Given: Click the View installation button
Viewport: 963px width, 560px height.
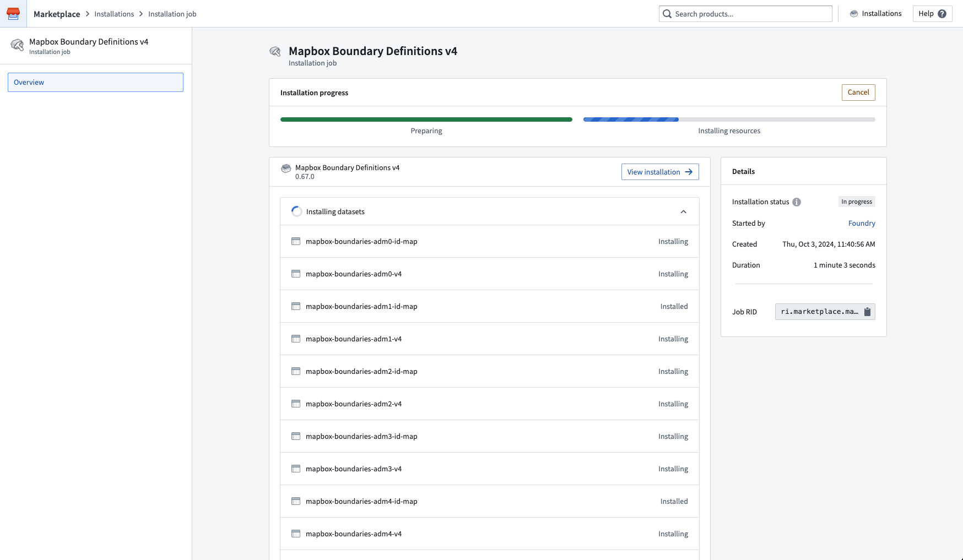Looking at the screenshot, I should (660, 172).
